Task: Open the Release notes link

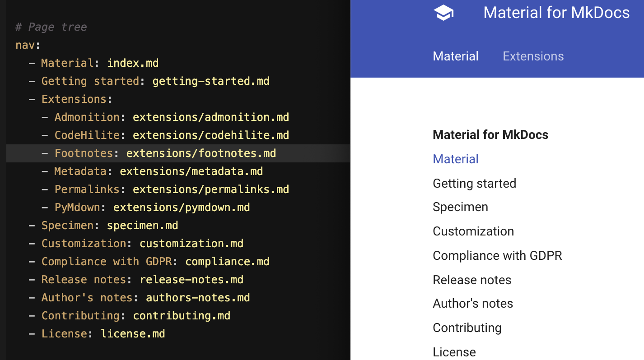Action: 472,280
